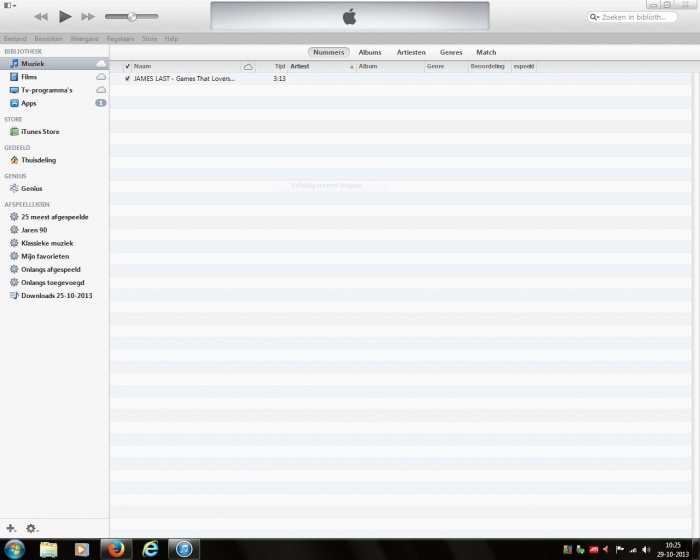700x560 pixels.
Task: Sort by the Beoordeling column header
Action: pos(489,67)
